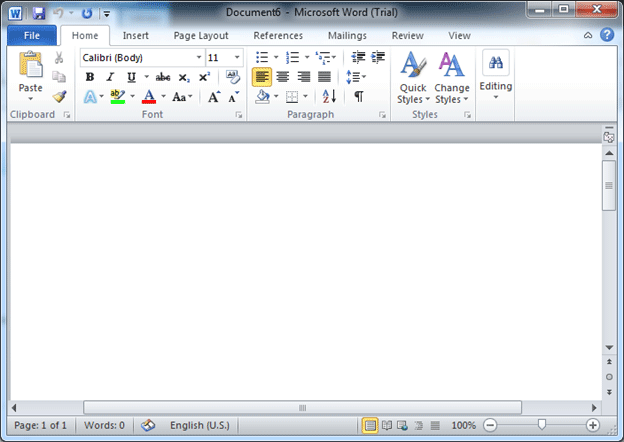Viewport: 624px width, 442px height.
Task: Select Justify alignment
Action: pyautogui.click(x=325, y=77)
